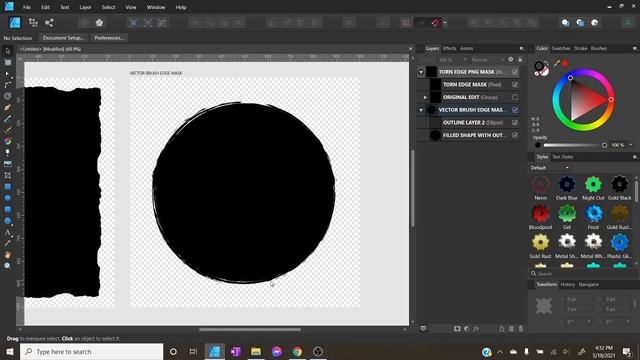Switch to Export Persona
Image resolution: width=640 pixels, height=360 pixels.
[x=49, y=22]
